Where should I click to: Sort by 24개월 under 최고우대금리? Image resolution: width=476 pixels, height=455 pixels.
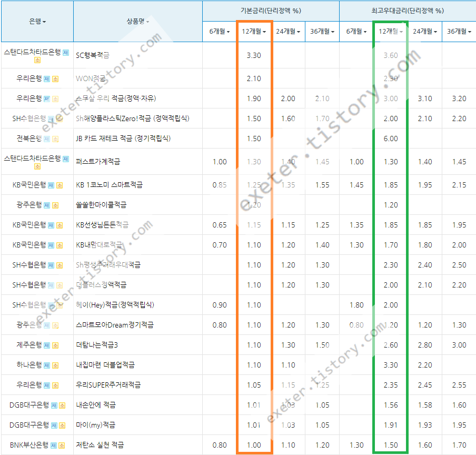pyautogui.click(x=425, y=31)
